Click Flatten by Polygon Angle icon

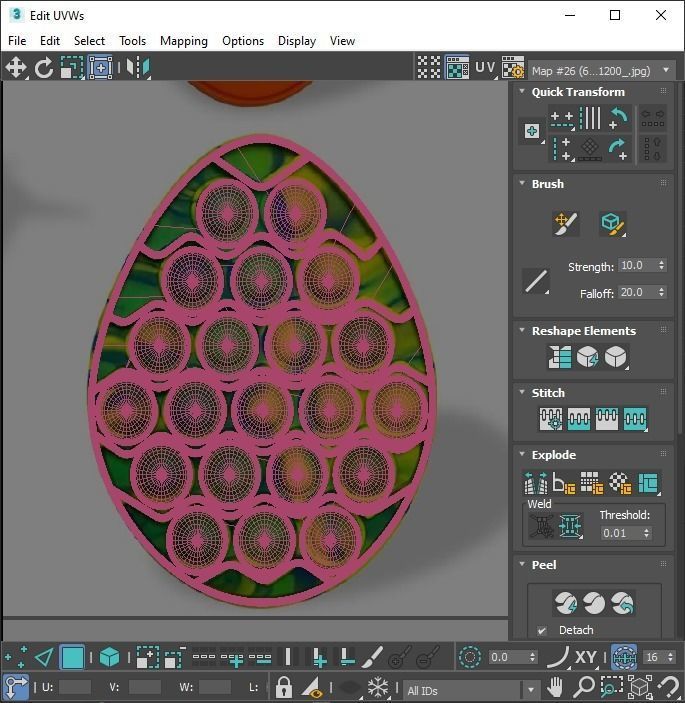tap(564, 482)
